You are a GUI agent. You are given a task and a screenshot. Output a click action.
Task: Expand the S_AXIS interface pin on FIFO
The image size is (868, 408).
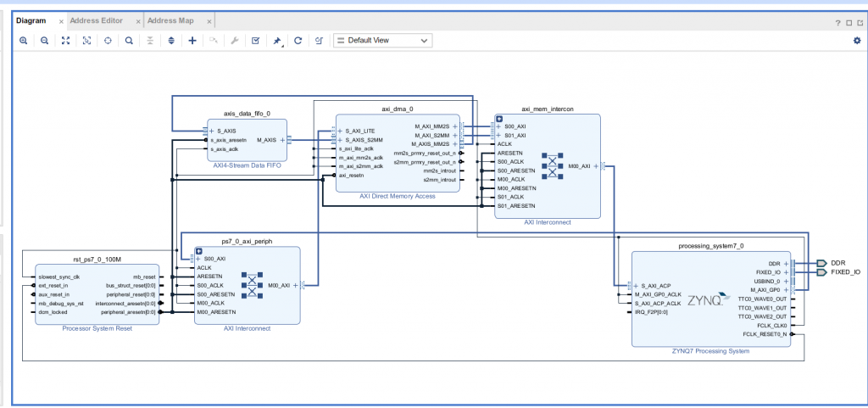[x=212, y=131]
